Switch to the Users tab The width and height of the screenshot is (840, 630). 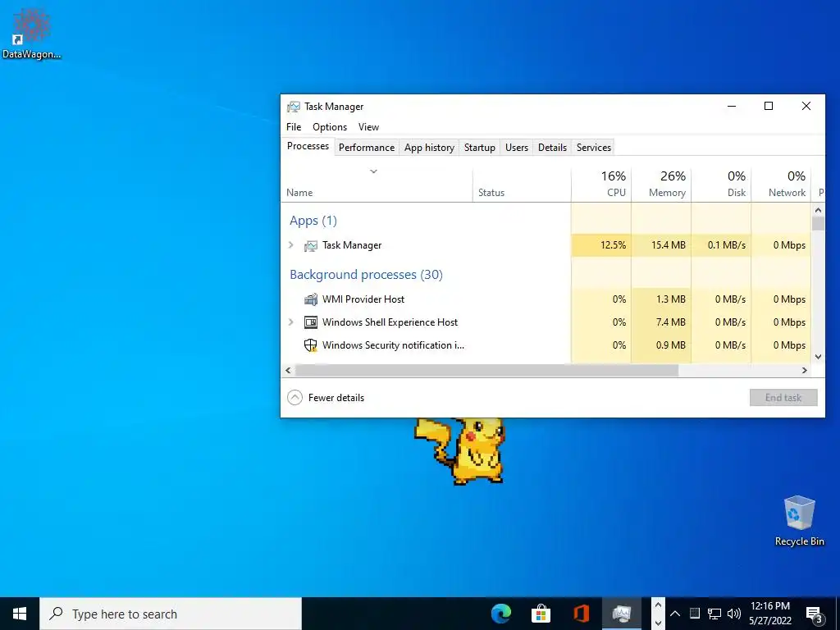[517, 148]
